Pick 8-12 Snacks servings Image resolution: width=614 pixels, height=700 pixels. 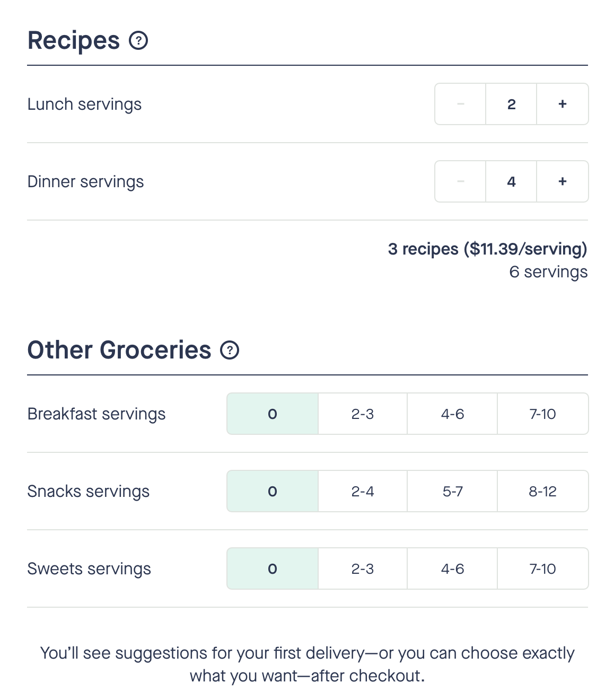542,492
